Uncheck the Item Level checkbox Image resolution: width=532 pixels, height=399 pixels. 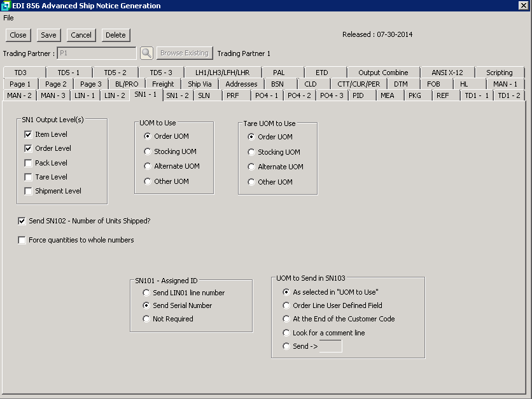28,134
